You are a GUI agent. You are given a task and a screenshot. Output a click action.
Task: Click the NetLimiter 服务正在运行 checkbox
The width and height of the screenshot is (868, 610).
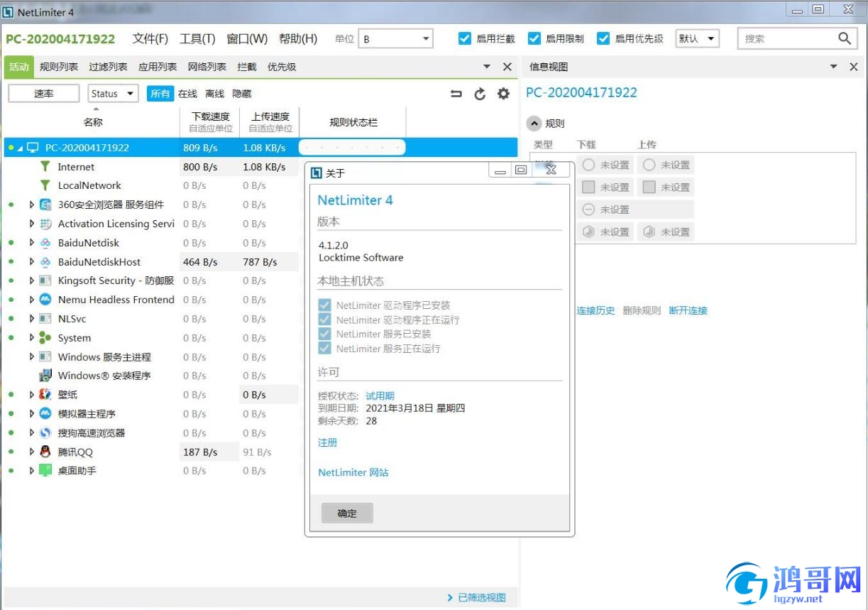(x=325, y=349)
